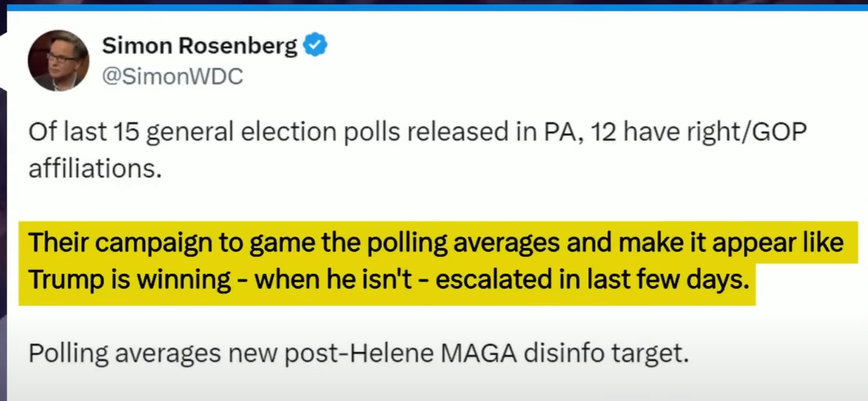The image size is (868, 401).
Task: Select the highlighted 'Trump is winning' phrase
Action: [x=129, y=279]
